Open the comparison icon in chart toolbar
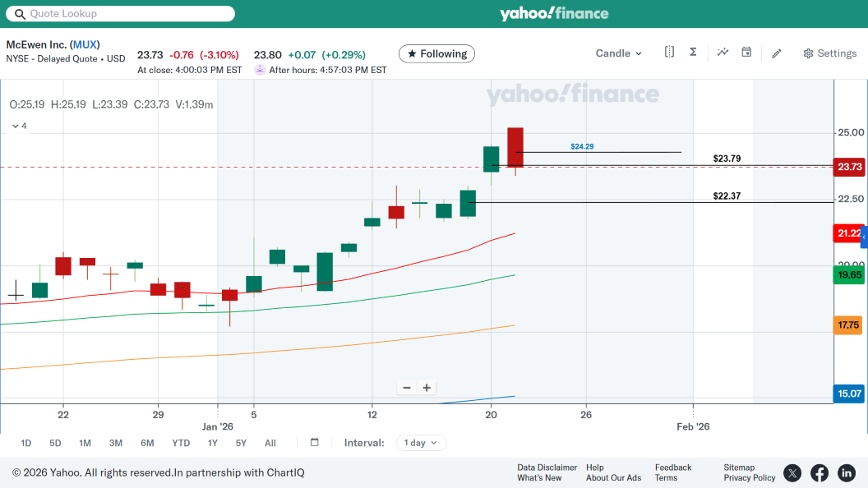 point(669,53)
